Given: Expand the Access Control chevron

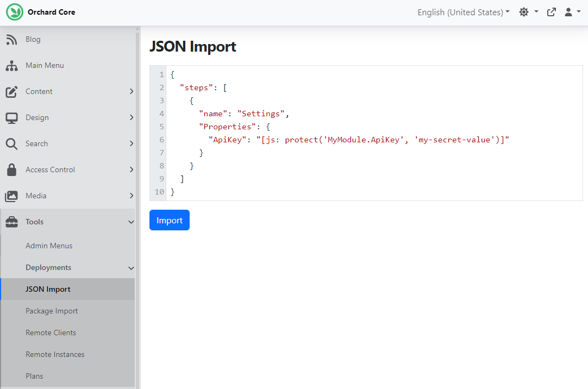Looking at the screenshot, I should coord(132,170).
